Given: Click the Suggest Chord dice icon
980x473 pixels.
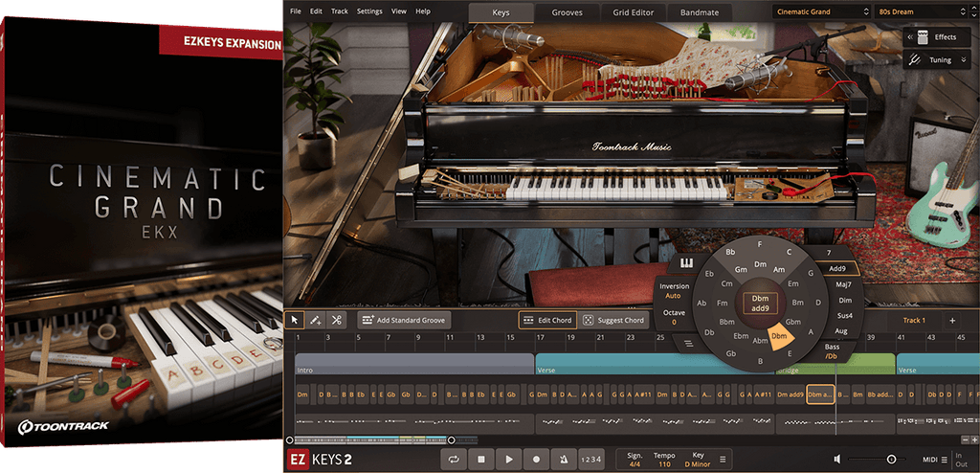Looking at the screenshot, I should [x=588, y=321].
